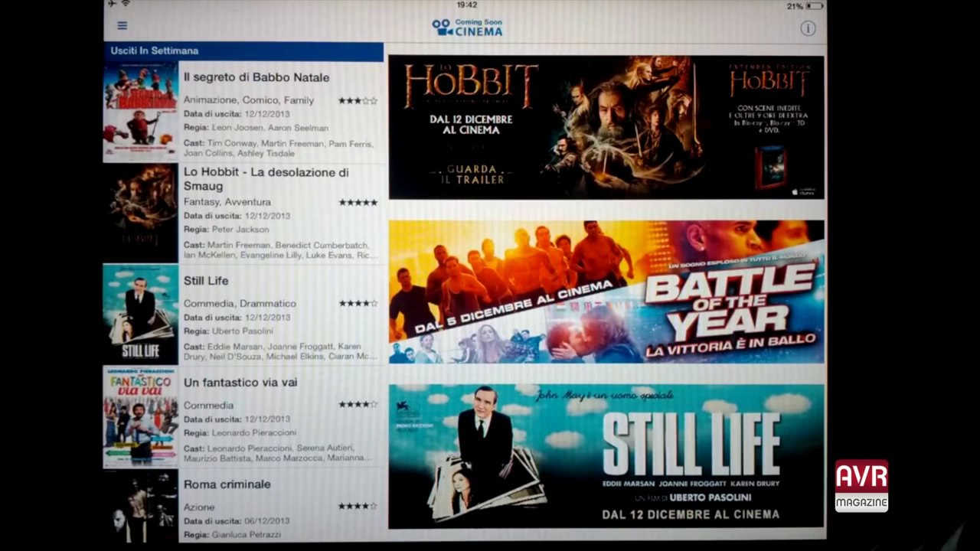Tap the five-star rating of Lo Hobbit
Screen dimensions: 980x551
[x=358, y=202]
